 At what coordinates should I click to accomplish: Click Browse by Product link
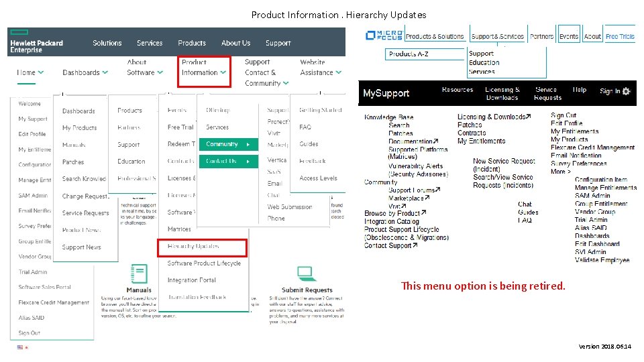click(x=395, y=213)
